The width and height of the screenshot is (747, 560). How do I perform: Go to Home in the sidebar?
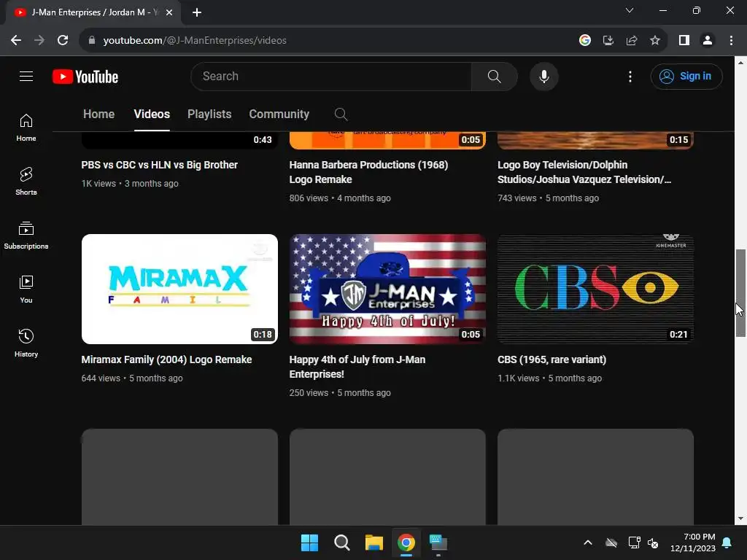[x=26, y=128]
